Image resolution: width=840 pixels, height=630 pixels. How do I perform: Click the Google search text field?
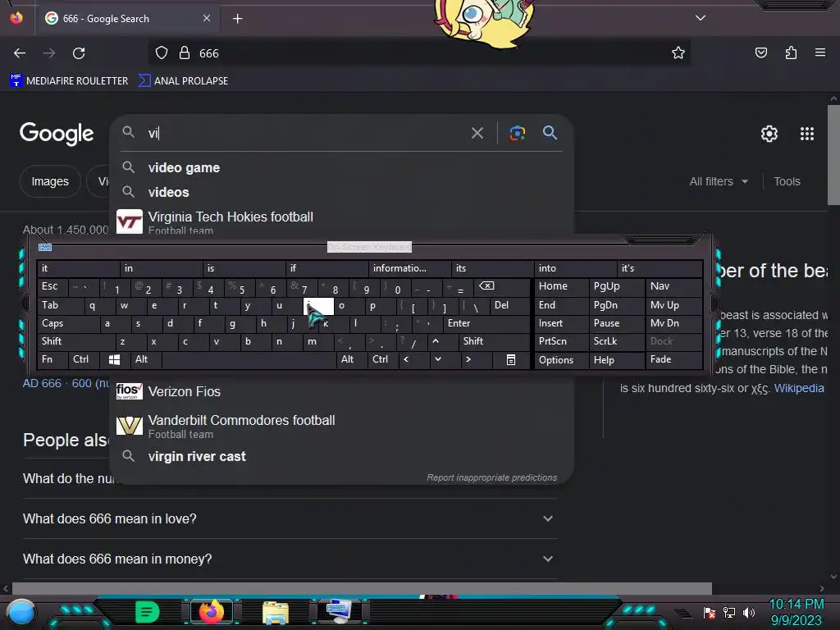[x=305, y=133]
